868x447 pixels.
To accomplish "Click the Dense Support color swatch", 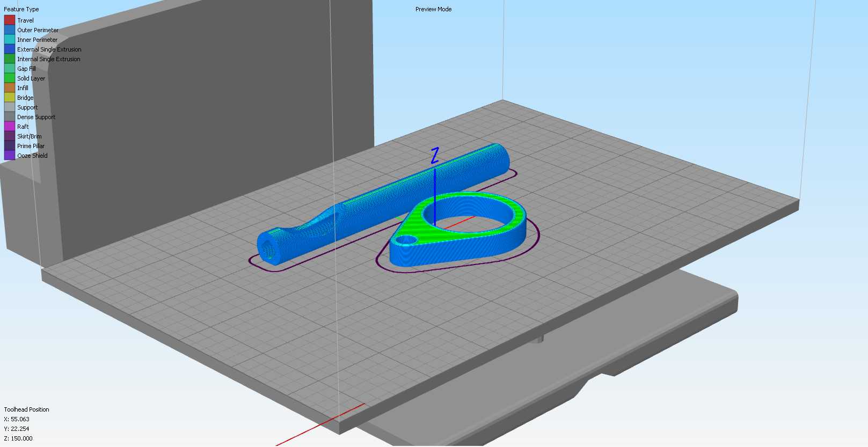I will coord(10,117).
